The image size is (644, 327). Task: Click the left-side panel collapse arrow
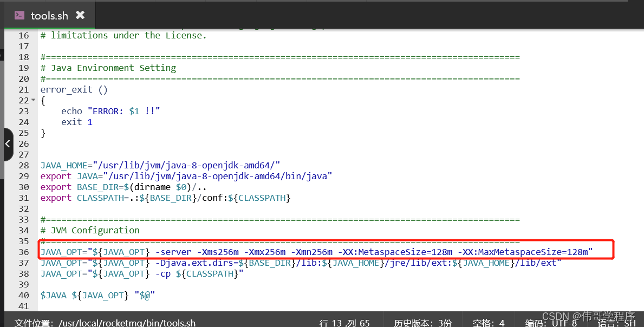(x=8, y=143)
